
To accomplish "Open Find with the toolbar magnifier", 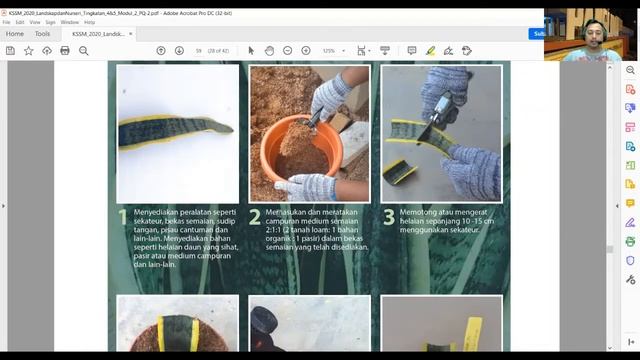I will click(84, 51).
